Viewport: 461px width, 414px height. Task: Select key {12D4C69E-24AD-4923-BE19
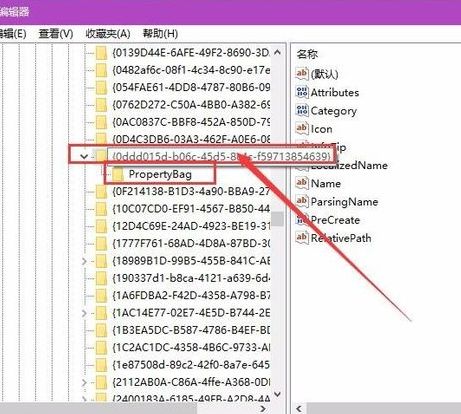191,226
